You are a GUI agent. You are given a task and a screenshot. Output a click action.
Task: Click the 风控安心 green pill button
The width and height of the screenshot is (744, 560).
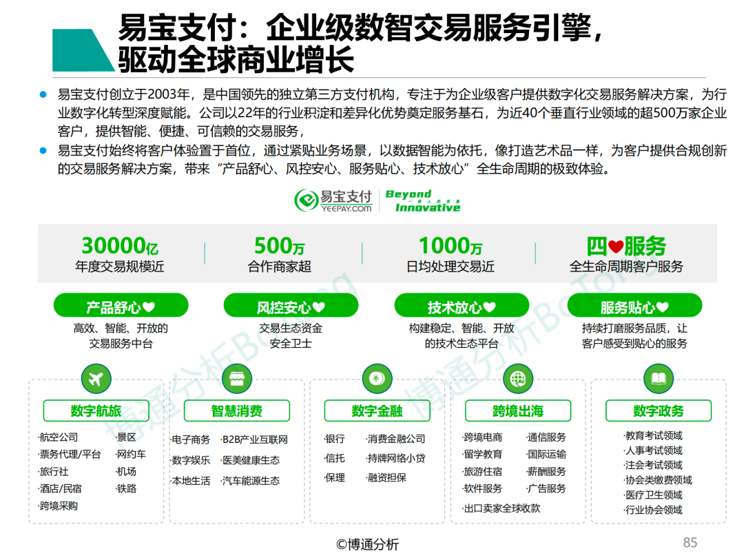pos(291,305)
